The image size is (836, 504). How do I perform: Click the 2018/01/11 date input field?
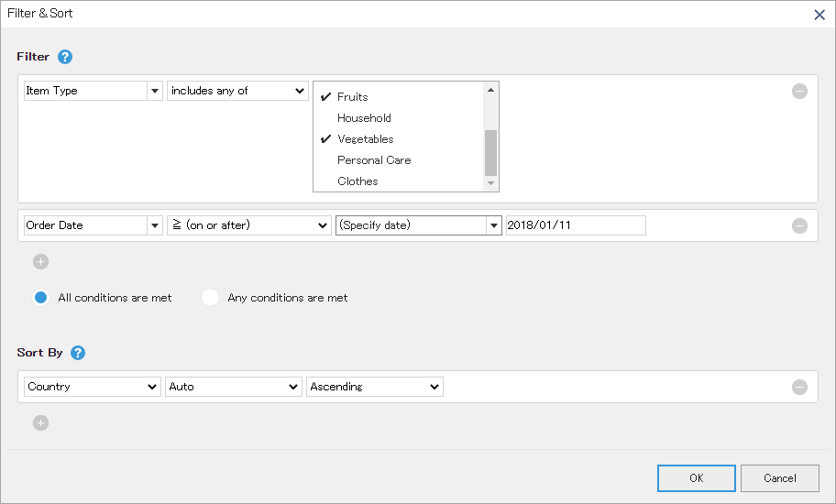[x=576, y=225]
